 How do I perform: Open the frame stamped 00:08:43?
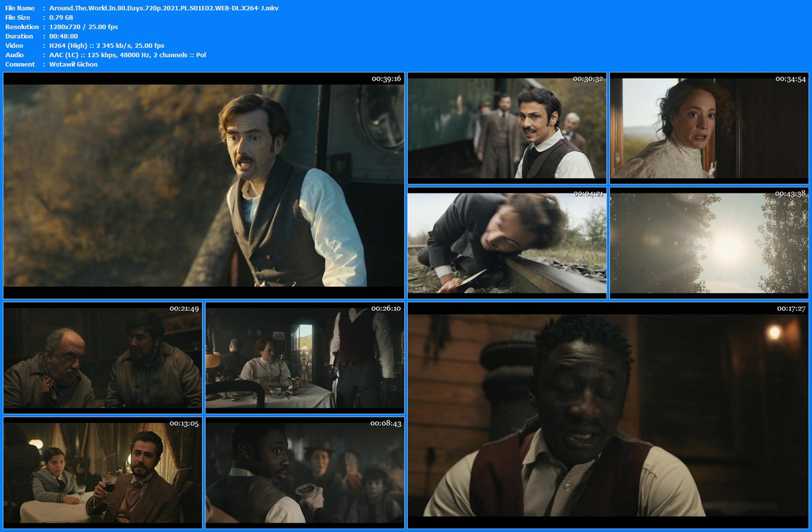(x=305, y=473)
